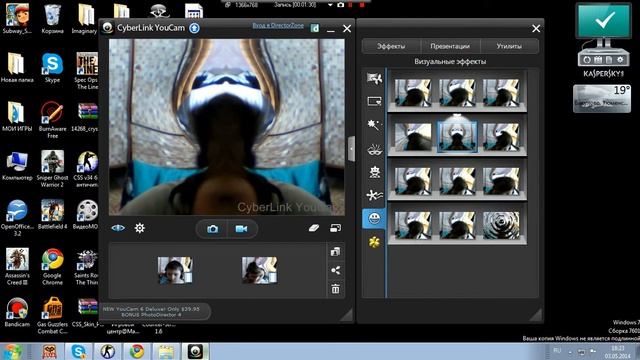Viewport: 640px width, 360px height.
Task: Follow the DirectorZone sign-in link
Action: pos(278,25)
